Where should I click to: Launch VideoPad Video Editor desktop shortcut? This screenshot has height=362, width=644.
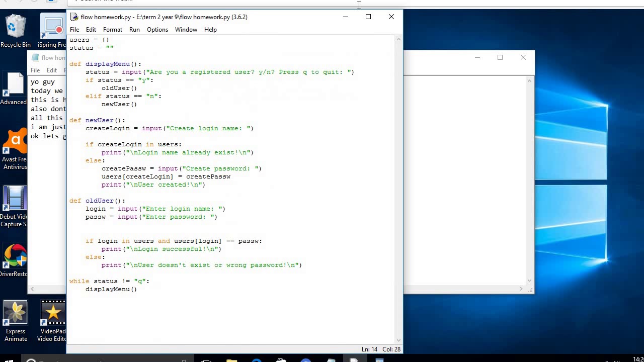tap(52, 321)
